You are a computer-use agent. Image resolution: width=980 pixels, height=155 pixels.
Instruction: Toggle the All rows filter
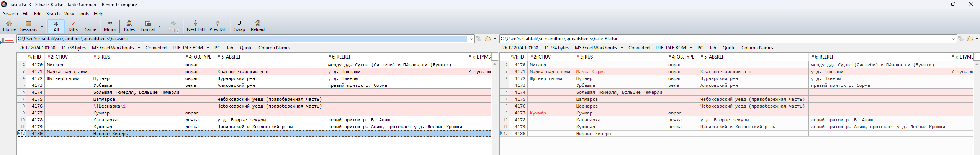point(56,26)
